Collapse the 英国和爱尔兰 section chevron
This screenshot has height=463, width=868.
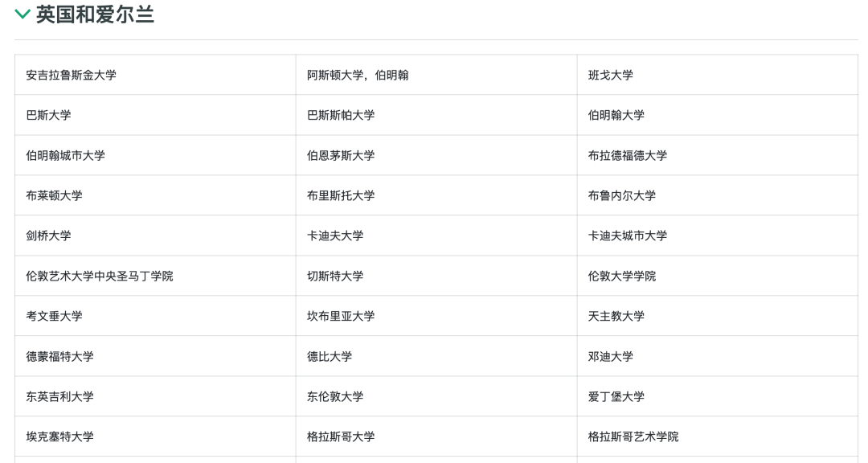23,14
